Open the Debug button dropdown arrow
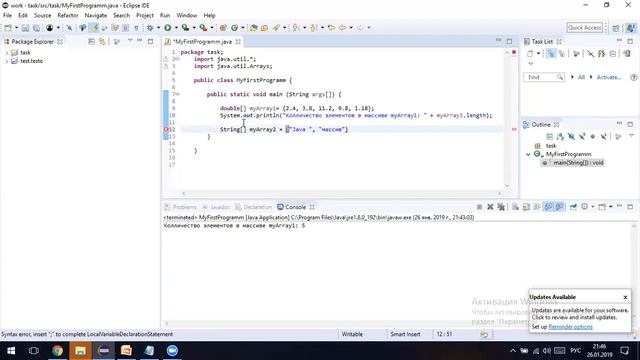Image resolution: width=640 pixels, height=360 pixels. [159, 28]
